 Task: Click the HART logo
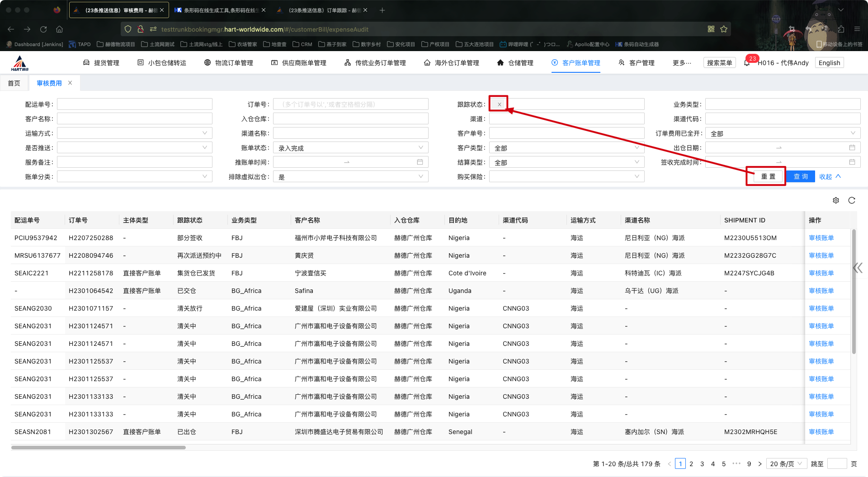pyautogui.click(x=20, y=63)
